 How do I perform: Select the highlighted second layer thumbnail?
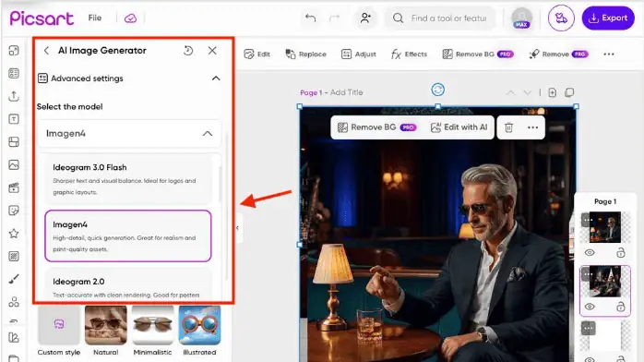click(605, 282)
